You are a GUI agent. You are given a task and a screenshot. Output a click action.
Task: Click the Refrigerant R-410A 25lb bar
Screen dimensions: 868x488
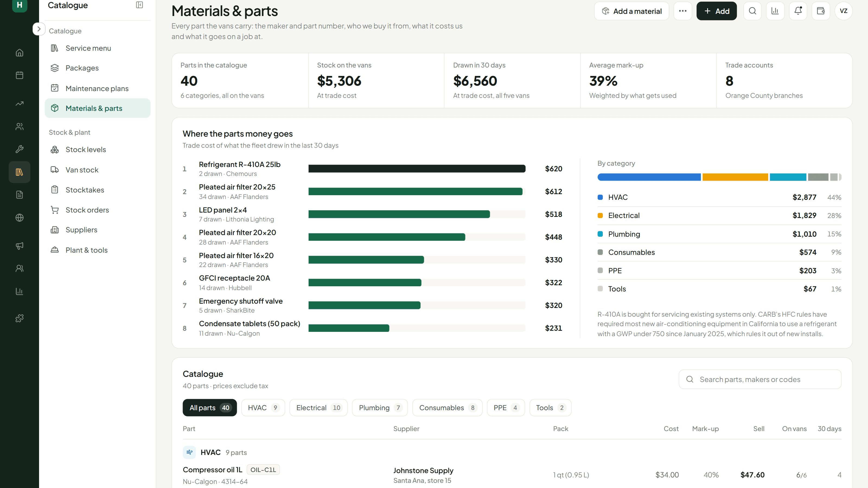coord(417,169)
